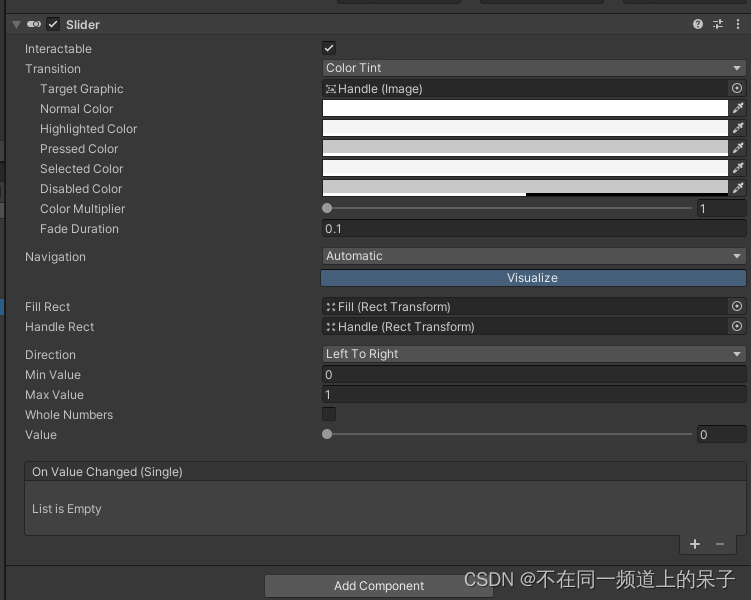Open the Direction Left To Right dropdown
This screenshot has height=600, width=751.
(x=534, y=354)
